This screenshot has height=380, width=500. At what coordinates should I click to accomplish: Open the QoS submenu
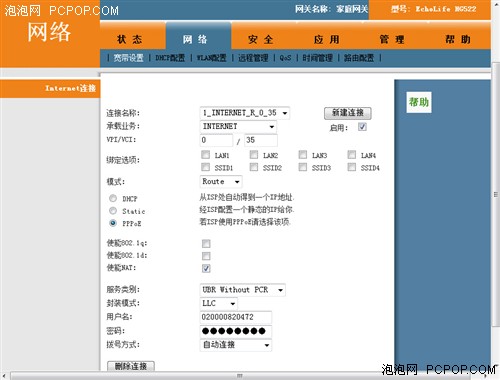[x=285, y=58]
